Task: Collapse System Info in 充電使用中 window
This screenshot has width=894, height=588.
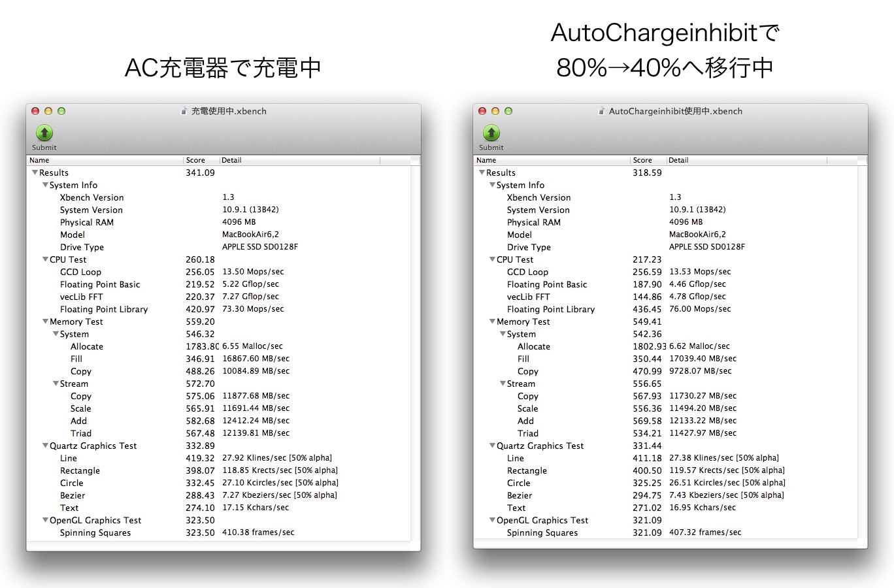Action: tap(45, 185)
